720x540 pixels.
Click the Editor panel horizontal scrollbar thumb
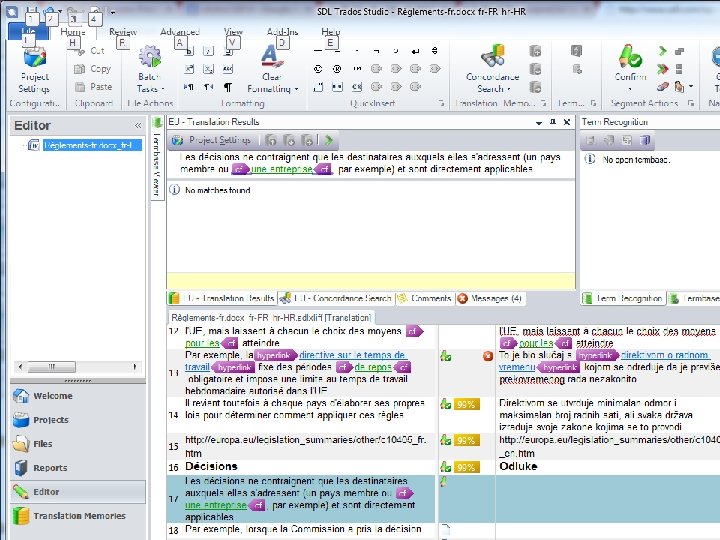click(x=51, y=367)
